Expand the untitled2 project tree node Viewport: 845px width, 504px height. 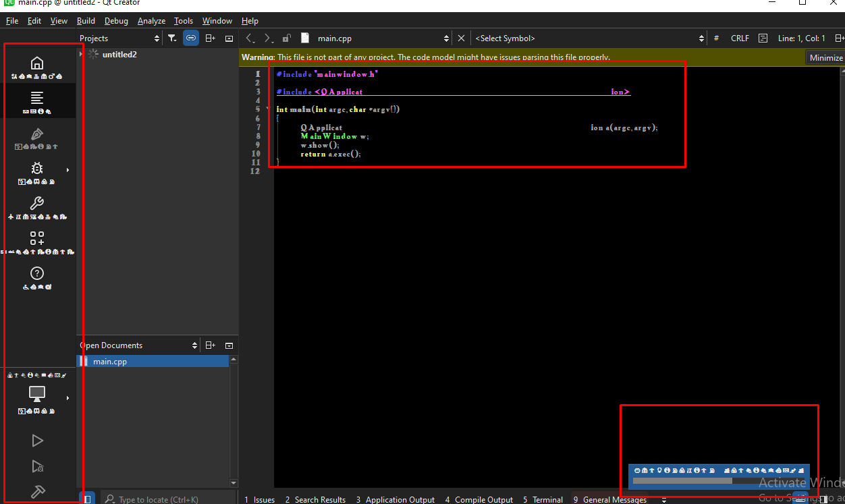pyautogui.click(x=81, y=54)
